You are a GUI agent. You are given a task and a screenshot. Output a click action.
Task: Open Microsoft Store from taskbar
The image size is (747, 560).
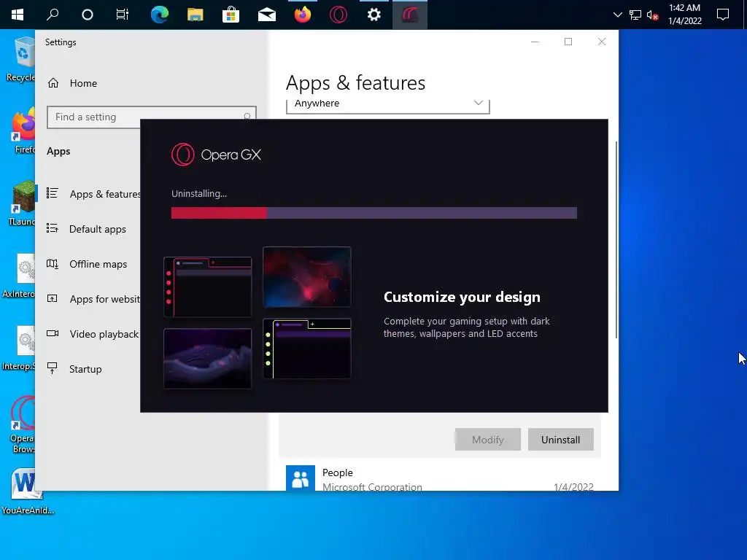pyautogui.click(x=231, y=15)
